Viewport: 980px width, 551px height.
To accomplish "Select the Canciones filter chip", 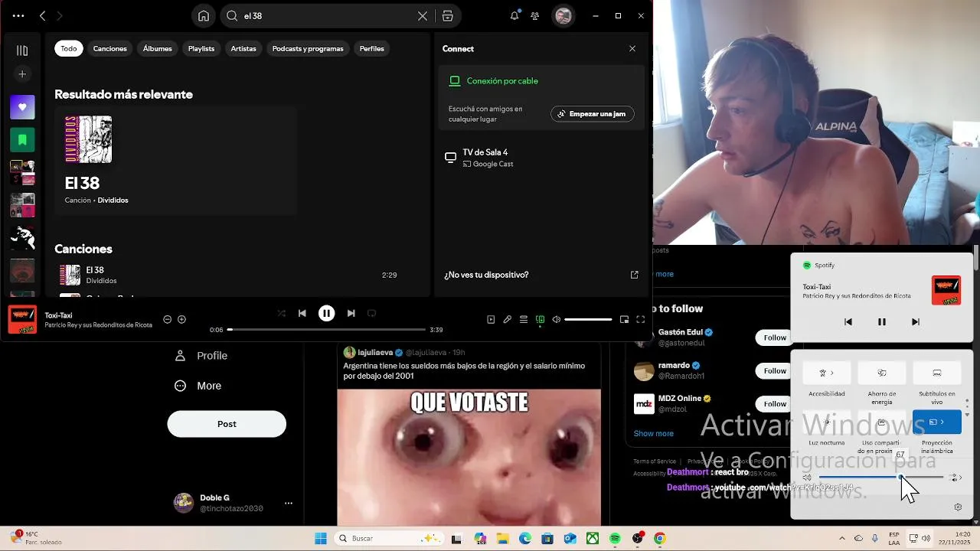I will click(x=110, y=48).
